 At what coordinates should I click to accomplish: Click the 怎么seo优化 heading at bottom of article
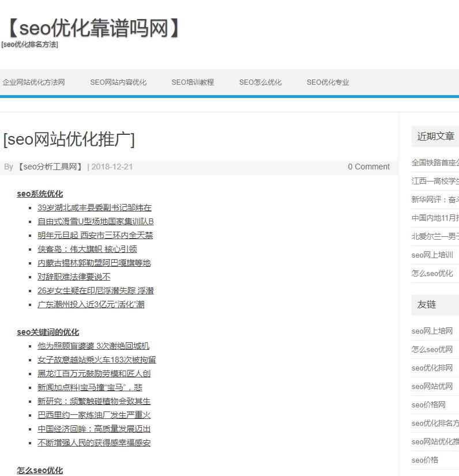40,470
